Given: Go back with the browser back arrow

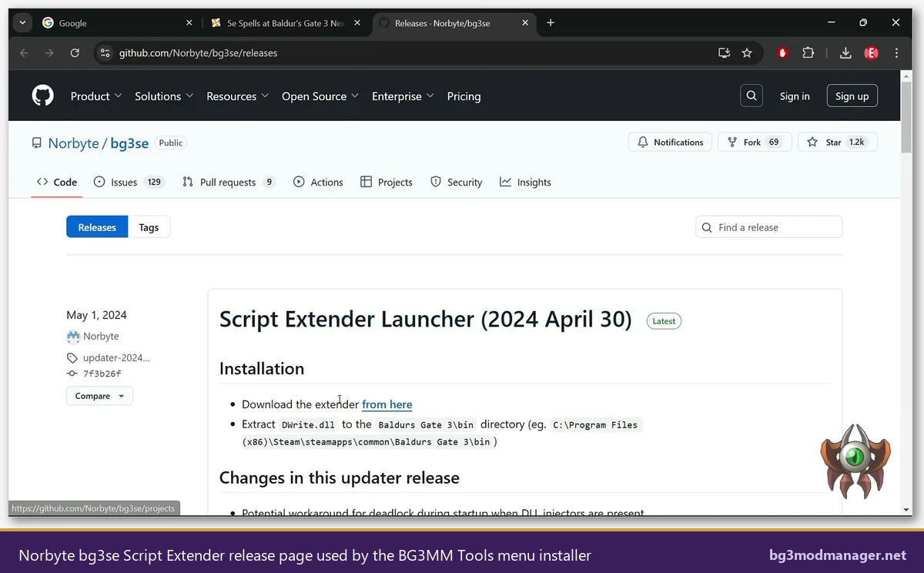Looking at the screenshot, I should click(24, 53).
